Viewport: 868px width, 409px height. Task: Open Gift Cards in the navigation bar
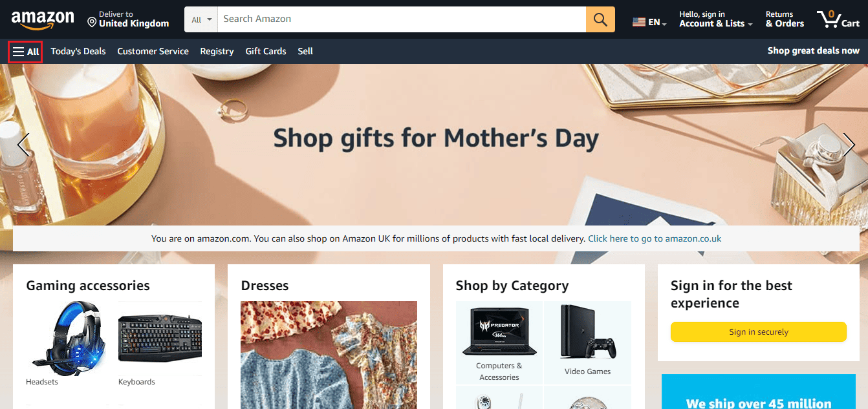tap(266, 51)
